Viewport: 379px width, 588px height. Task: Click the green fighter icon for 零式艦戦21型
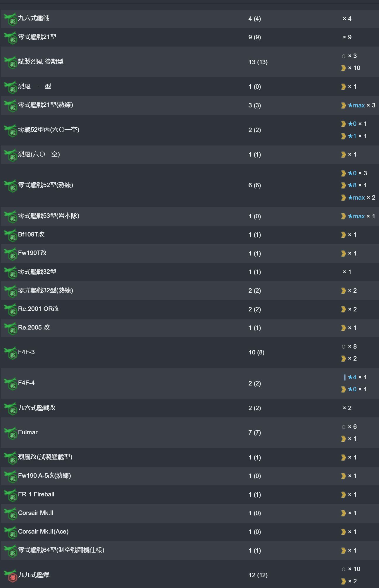[x=11, y=37]
